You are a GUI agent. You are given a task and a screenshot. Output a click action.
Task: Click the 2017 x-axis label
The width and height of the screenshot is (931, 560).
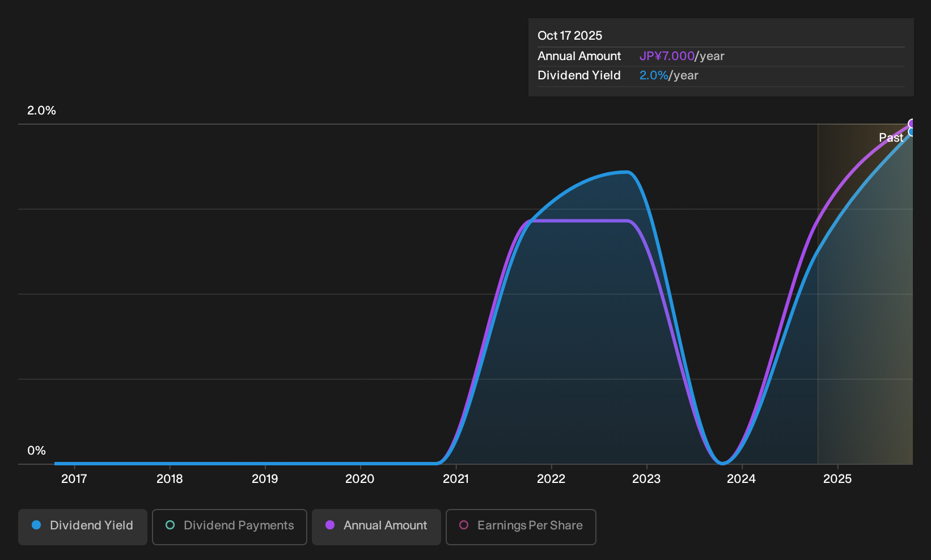pyautogui.click(x=74, y=479)
